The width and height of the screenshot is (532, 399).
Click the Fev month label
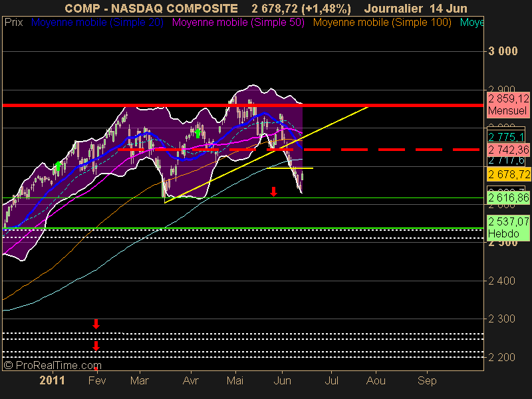(97, 380)
